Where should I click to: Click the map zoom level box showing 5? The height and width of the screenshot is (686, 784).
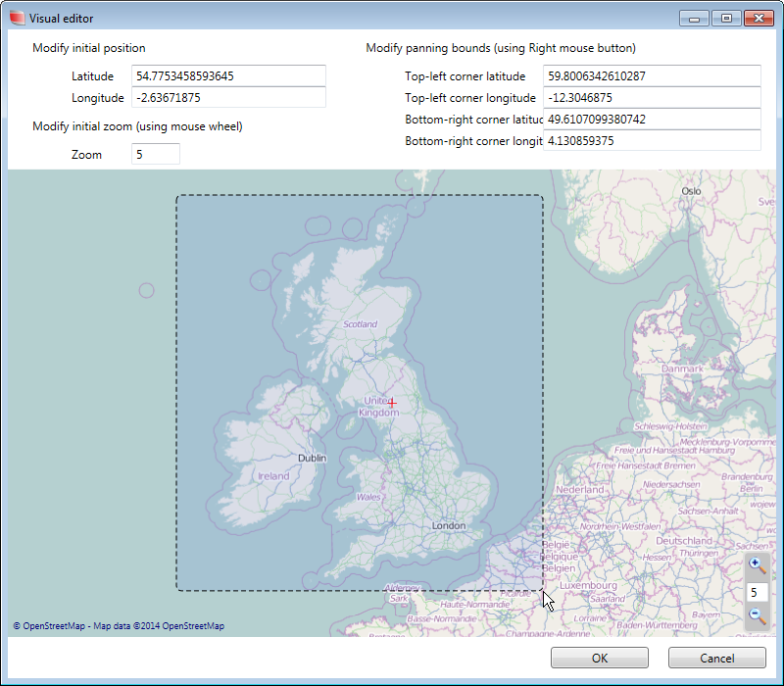757,593
